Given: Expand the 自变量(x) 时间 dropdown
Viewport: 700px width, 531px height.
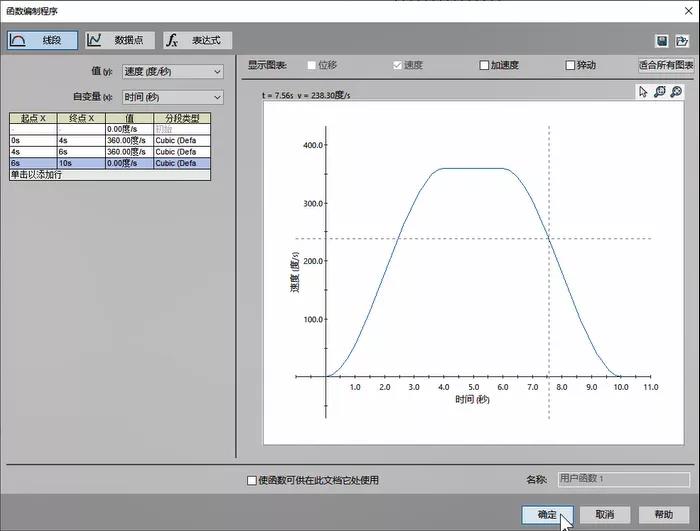Looking at the screenshot, I should [172, 97].
